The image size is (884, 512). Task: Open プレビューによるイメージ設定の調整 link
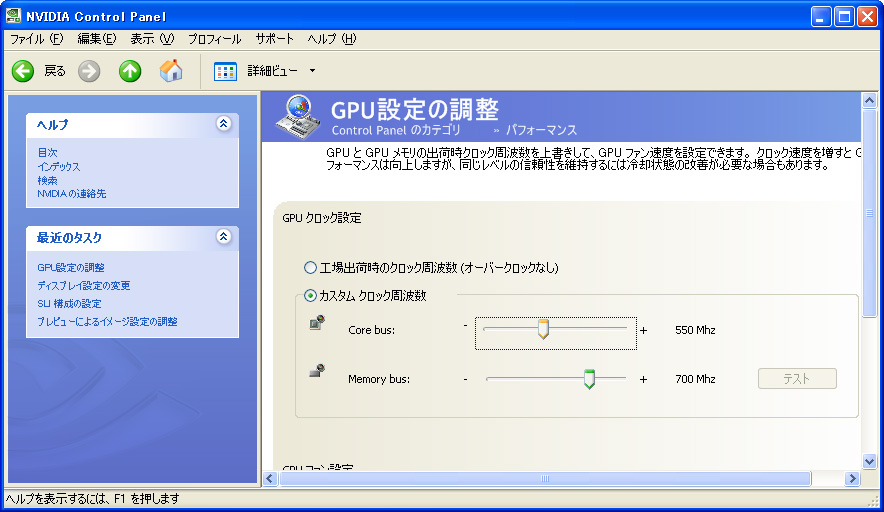[107, 321]
